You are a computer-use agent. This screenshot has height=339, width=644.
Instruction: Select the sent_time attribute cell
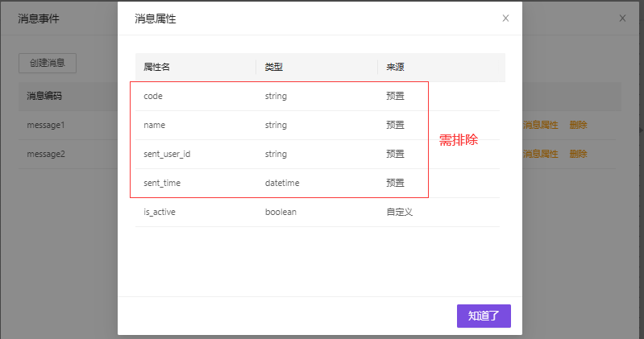point(161,183)
